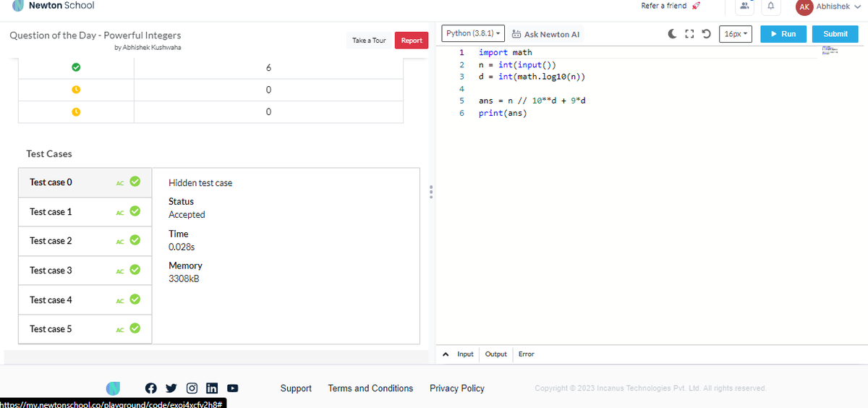Expand the input/output console panel
Screen dimensions: 868x408
446,354
